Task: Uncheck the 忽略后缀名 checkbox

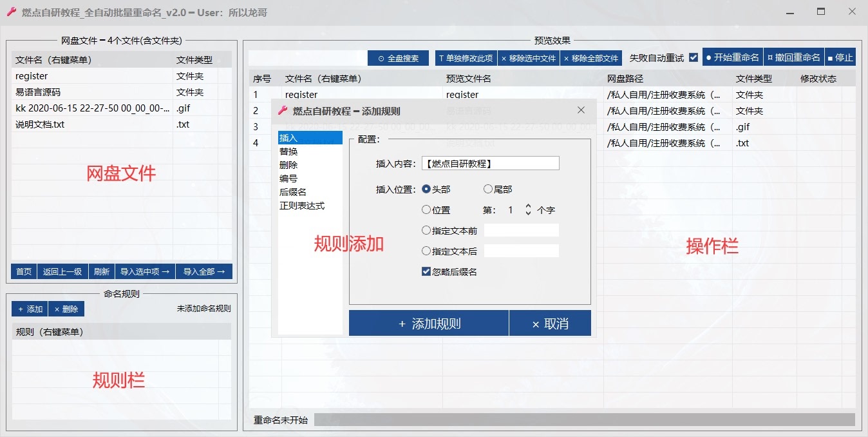Action: 426,272
